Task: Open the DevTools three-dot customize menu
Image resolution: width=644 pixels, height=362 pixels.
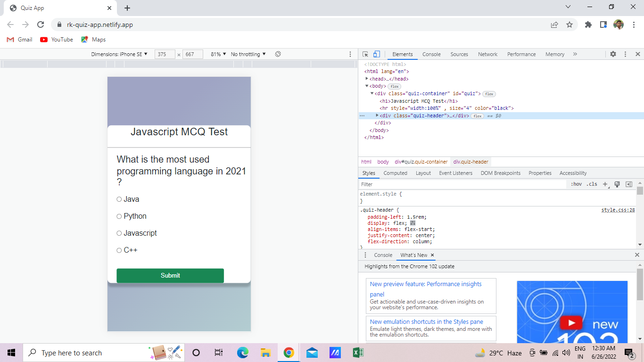Action: tap(625, 54)
